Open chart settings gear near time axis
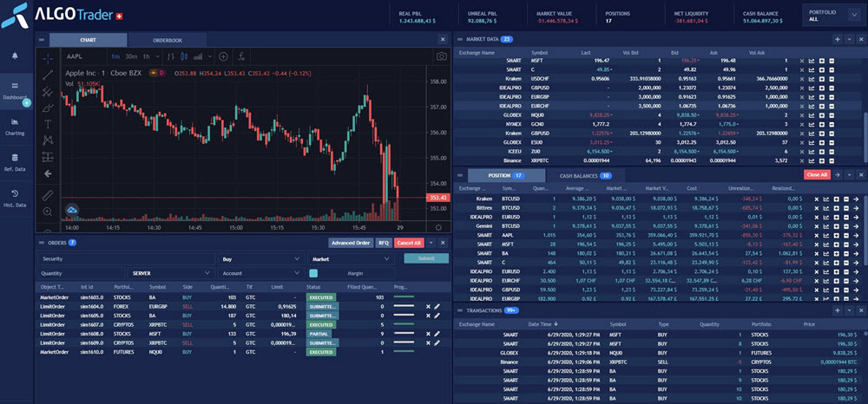This screenshot has width=868, height=404. (x=438, y=227)
